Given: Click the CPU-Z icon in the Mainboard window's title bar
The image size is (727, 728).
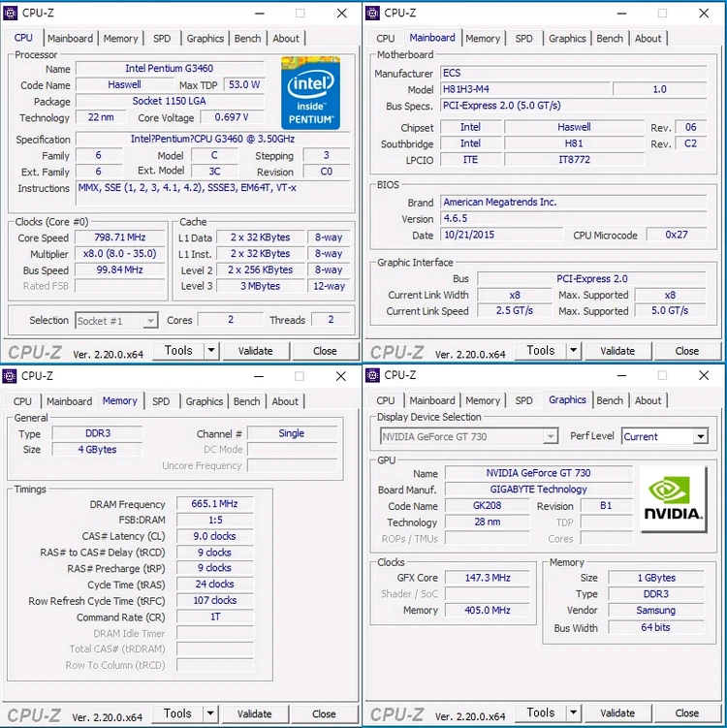Looking at the screenshot, I should (372, 13).
